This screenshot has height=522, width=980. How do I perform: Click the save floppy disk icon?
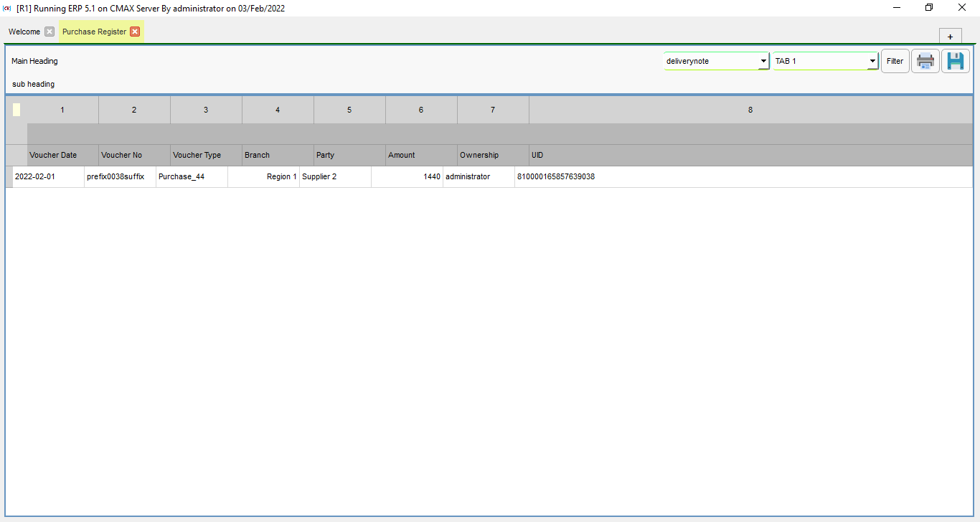955,62
